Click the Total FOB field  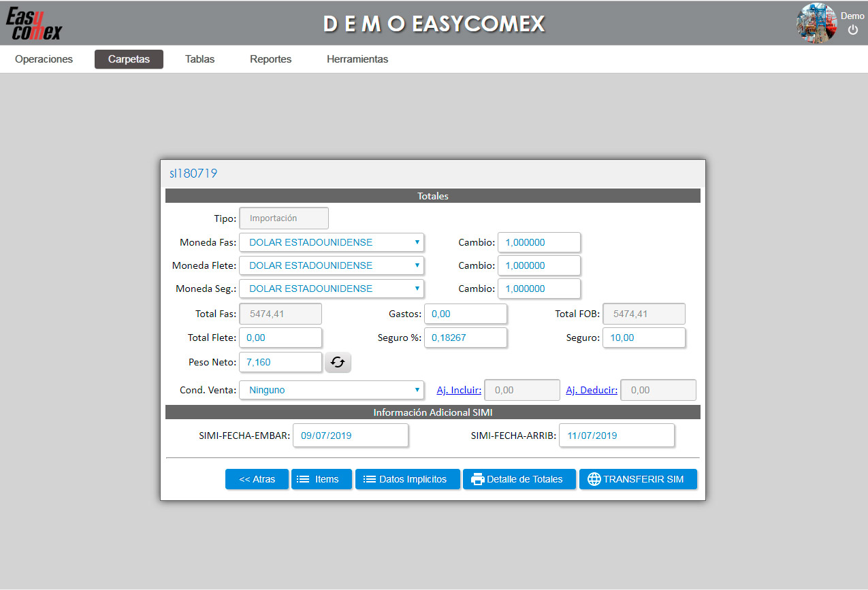coord(644,314)
